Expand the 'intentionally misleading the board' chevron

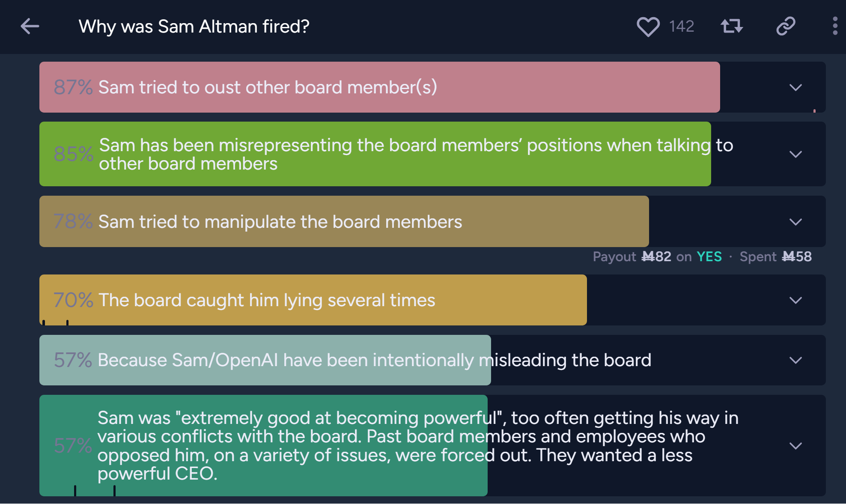click(795, 360)
